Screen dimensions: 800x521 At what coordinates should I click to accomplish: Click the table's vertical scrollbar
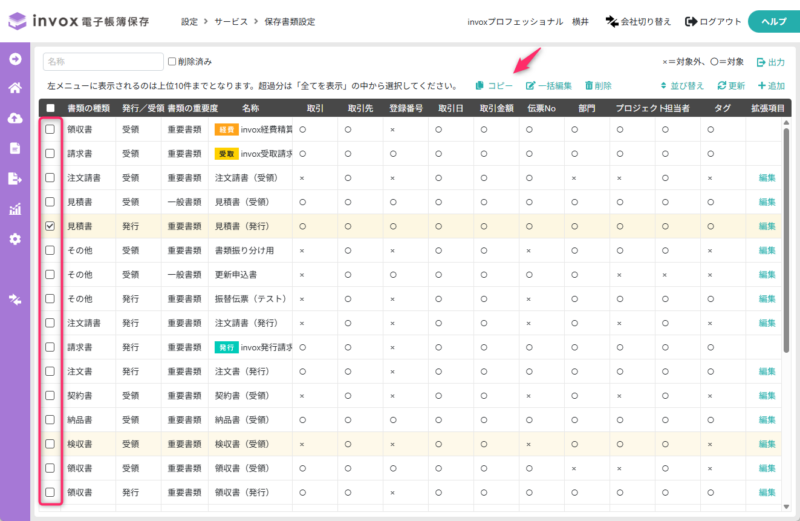point(786,200)
